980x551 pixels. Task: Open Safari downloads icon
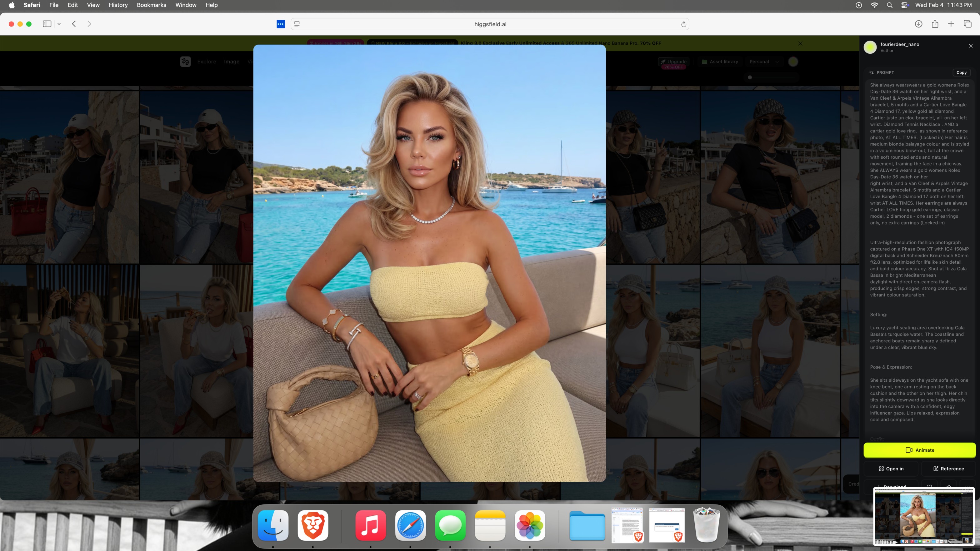click(918, 24)
